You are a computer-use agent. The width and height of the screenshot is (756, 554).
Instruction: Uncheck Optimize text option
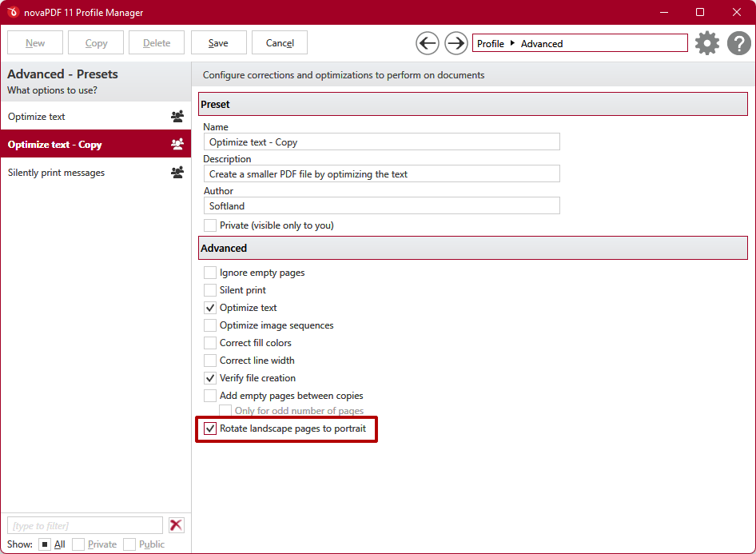[210, 308]
